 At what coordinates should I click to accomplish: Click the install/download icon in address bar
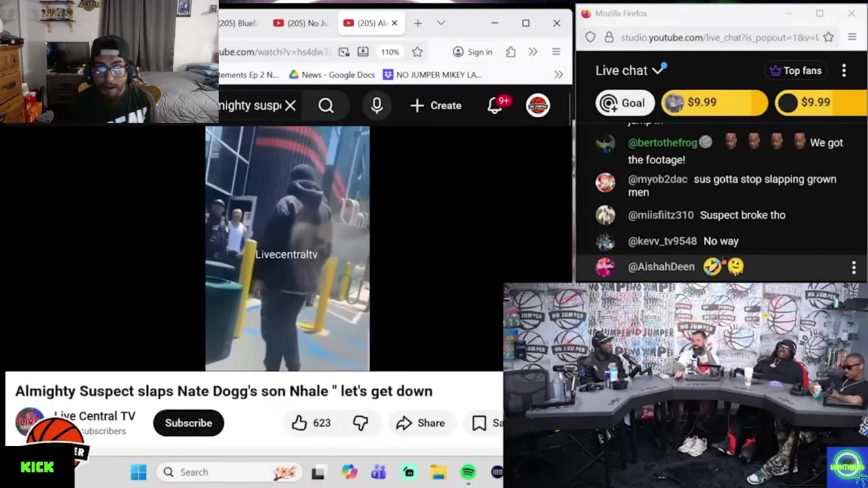(x=363, y=52)
